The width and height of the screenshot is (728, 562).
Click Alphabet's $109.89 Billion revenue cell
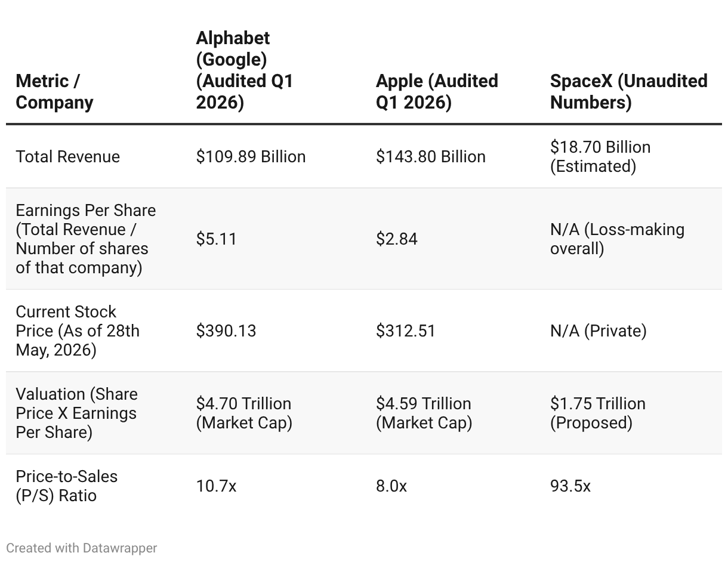point(251,156)
